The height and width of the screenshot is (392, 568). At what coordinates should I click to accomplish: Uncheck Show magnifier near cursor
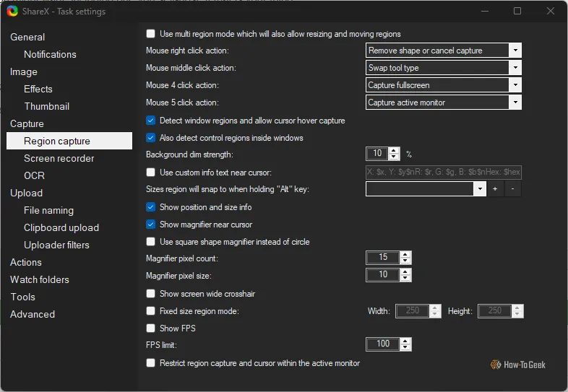151,225
